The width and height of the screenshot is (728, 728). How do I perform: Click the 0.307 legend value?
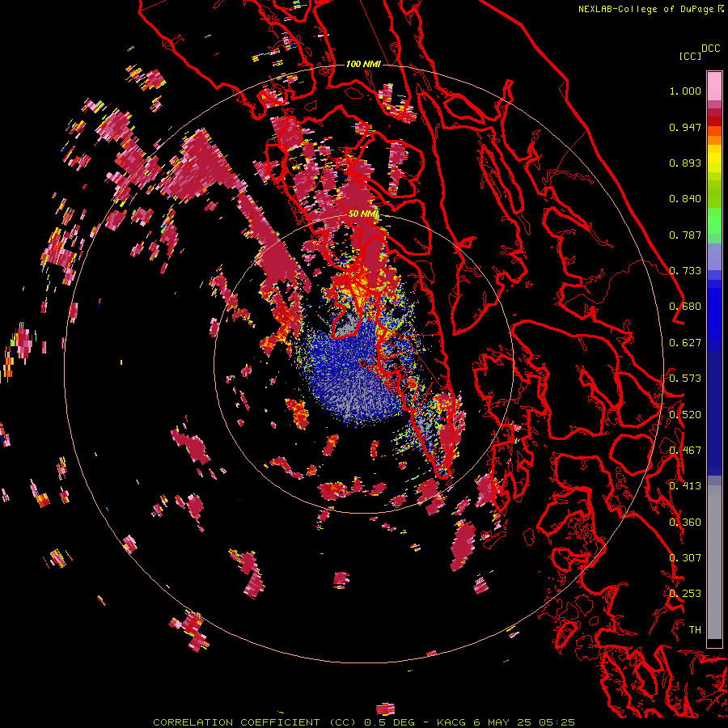tap(685, 558)
